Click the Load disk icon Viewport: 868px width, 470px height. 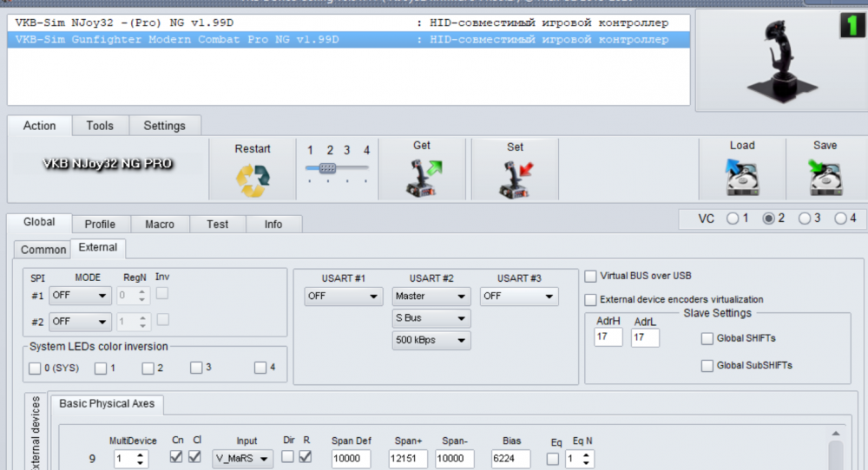tap(742, 177)
